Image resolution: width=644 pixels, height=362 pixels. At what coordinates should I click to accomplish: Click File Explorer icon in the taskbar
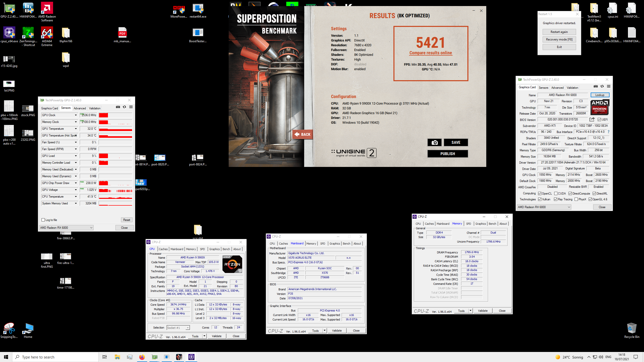point(117,357)
